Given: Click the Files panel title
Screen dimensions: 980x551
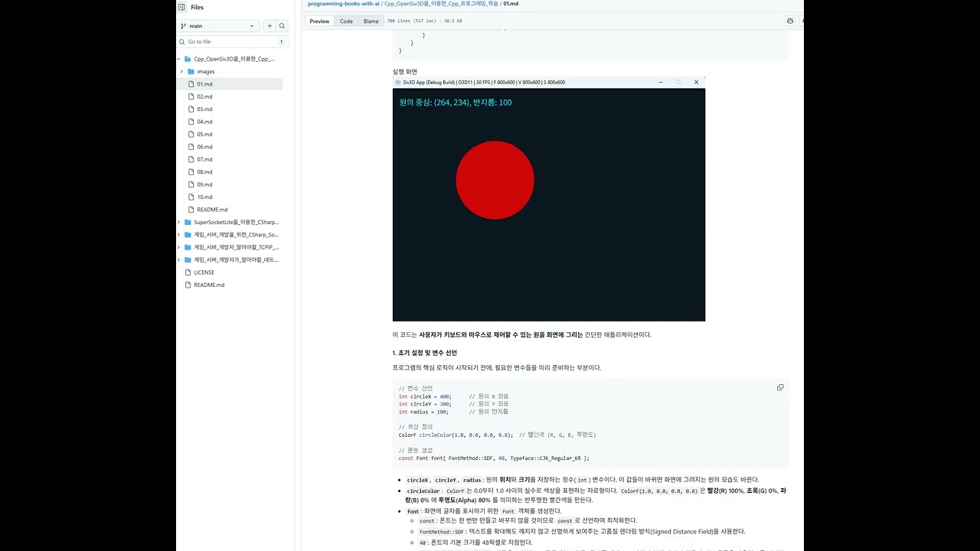Looking at the screenshot, I should coord(198,7).
